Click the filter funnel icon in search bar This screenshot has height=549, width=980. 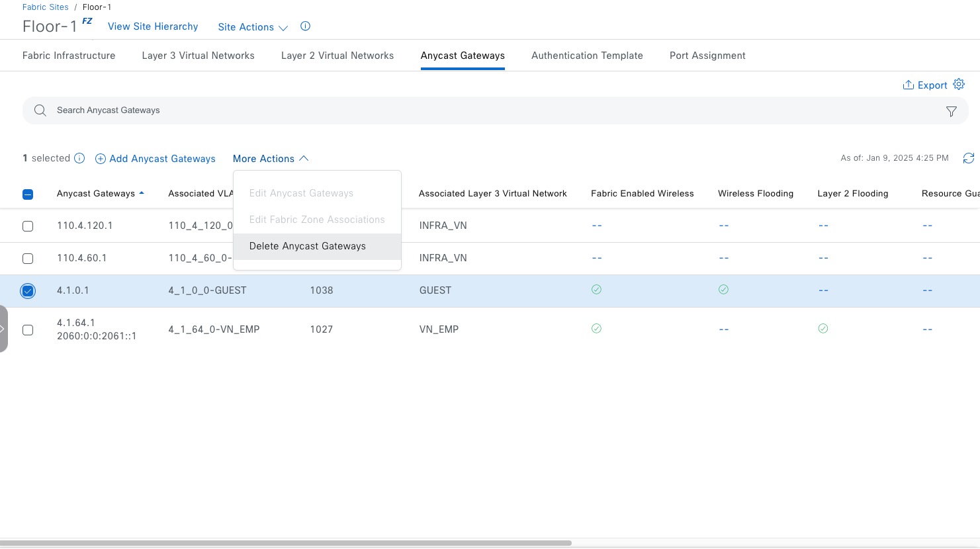[951, 112]
